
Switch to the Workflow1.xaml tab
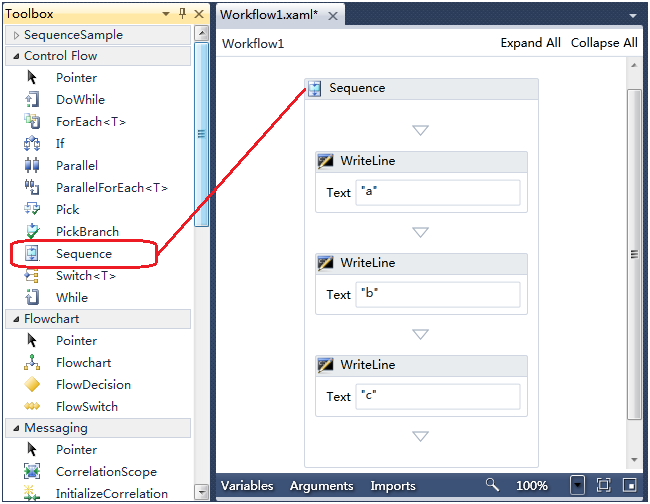[269, 15]
